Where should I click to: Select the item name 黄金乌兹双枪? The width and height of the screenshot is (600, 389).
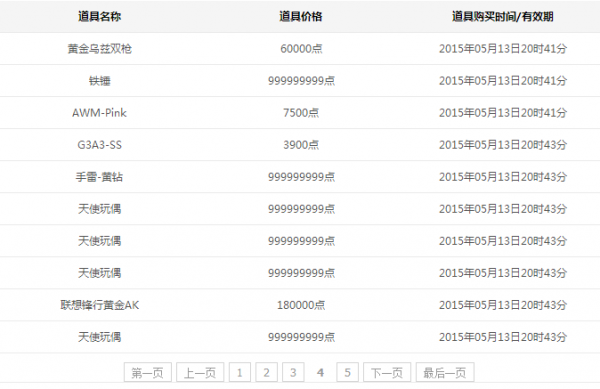coord(99,49)
